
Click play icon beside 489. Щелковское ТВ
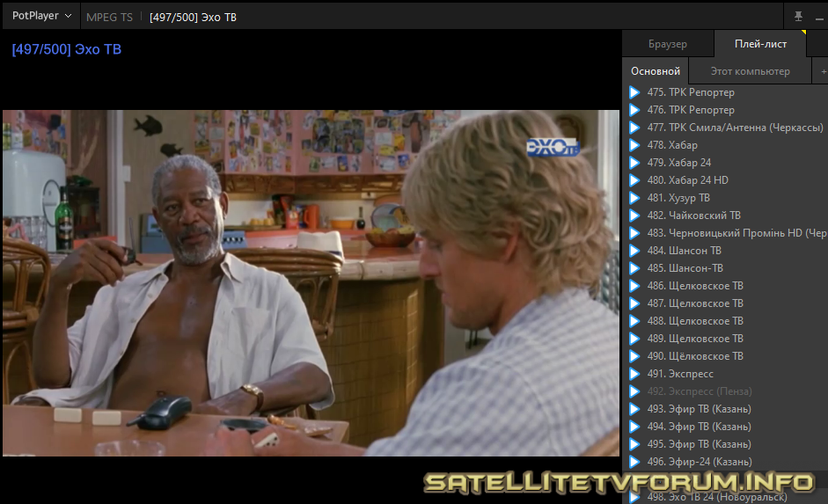coord(634,339)
